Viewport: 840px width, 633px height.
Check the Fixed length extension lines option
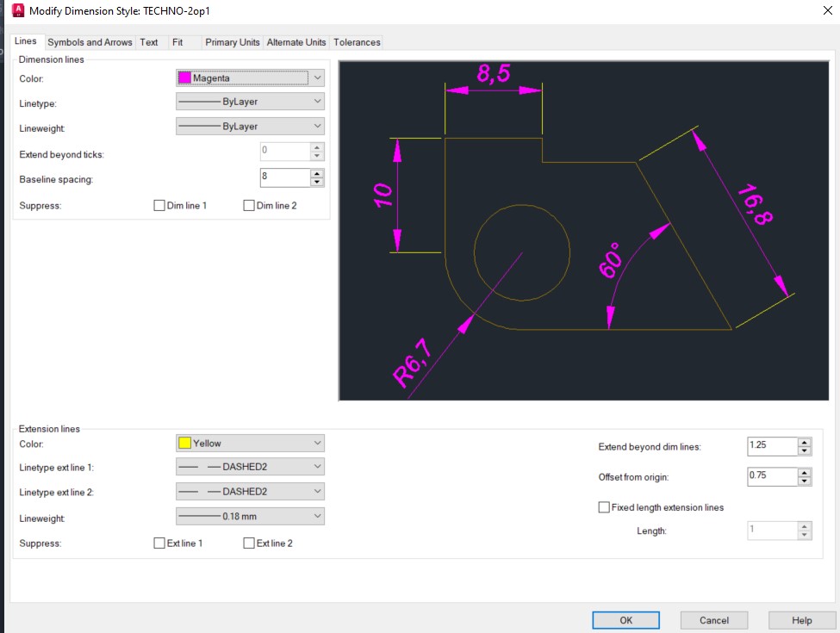tap(604, 506)
